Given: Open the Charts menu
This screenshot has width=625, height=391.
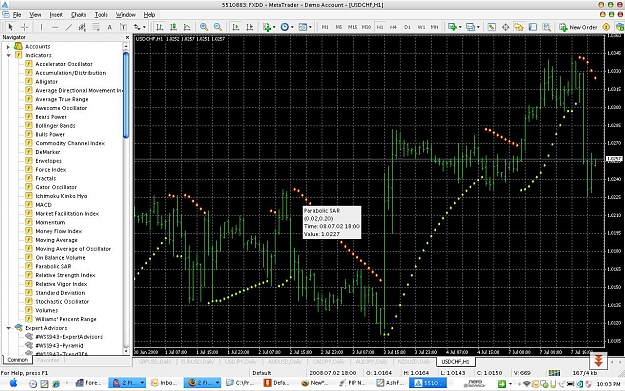Looking at the screenshot, I should tap(78, 15).
